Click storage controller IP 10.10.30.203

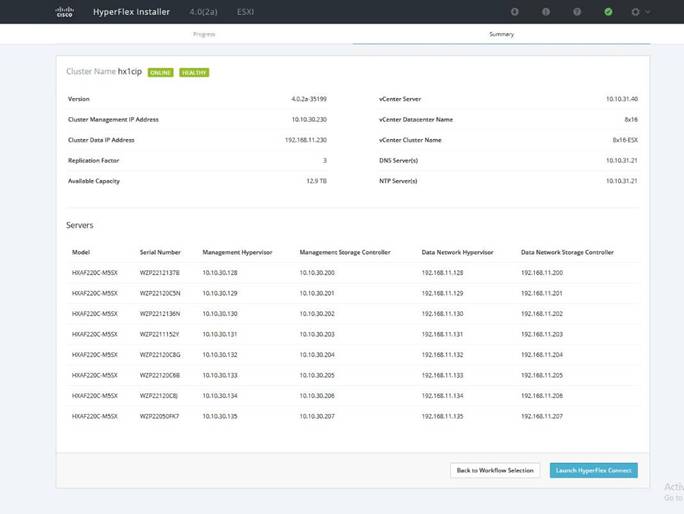point(317,334)
